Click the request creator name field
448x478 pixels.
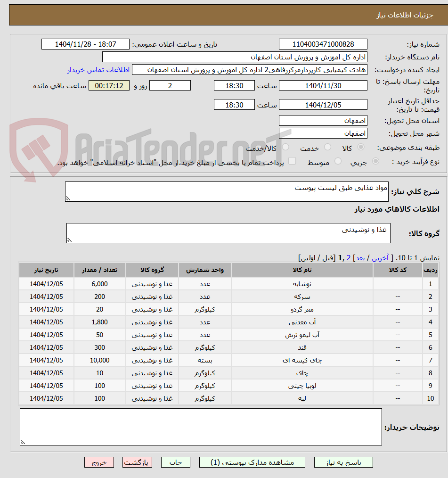point(249,70)
